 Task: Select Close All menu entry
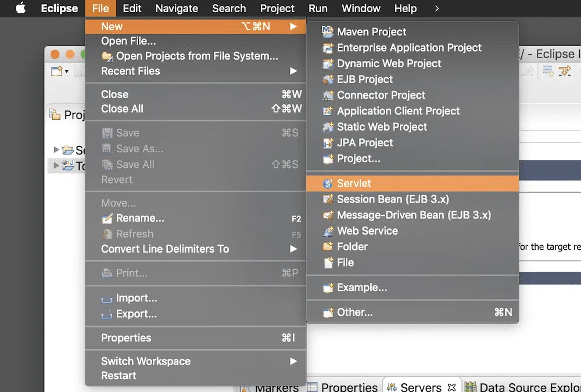click(122, 109)
